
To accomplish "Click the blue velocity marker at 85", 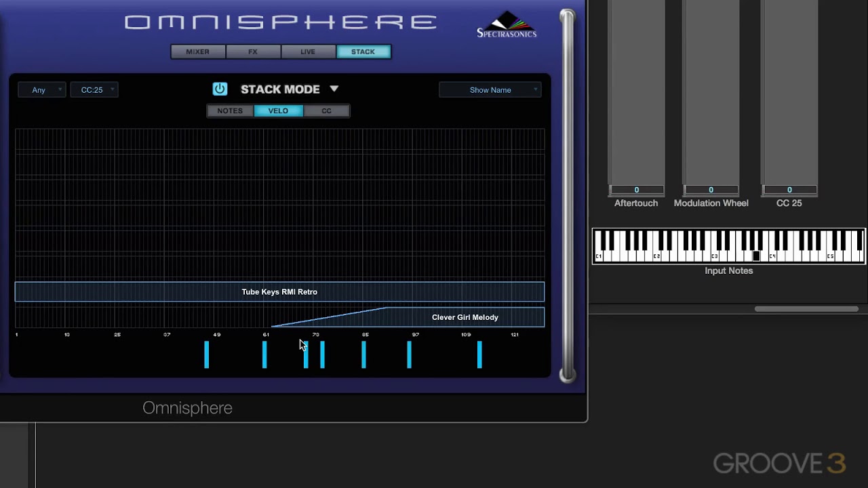I will coord(363,355).
